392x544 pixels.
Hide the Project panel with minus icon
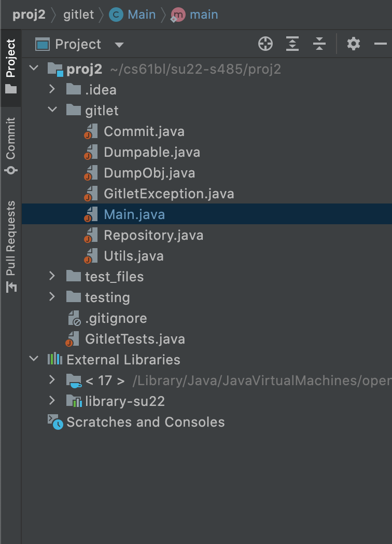point(380,44)
